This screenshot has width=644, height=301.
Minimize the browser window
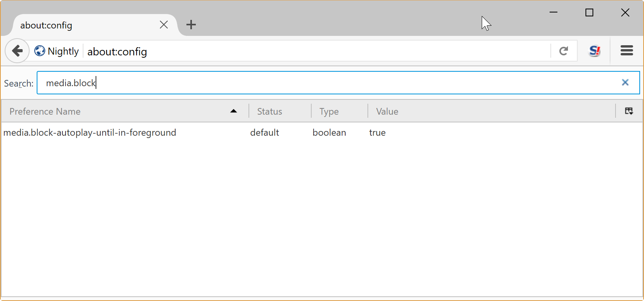(x=554, y=12)
